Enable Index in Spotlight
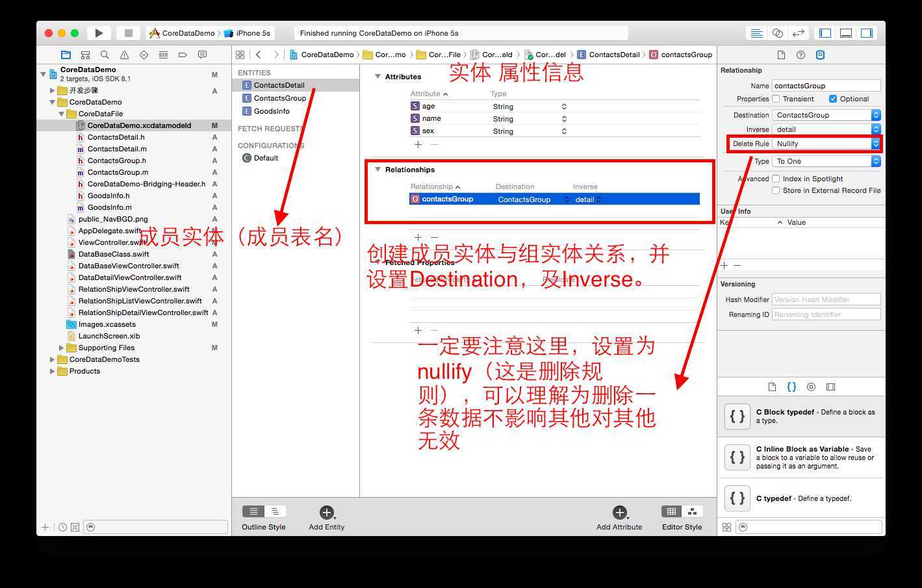This screenshot has width=922, height=588. 776,179
